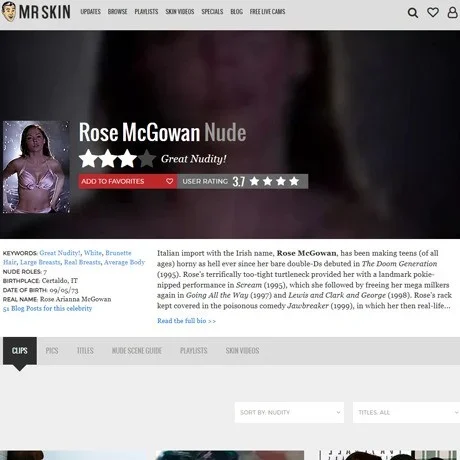This screenshot has width=460, height=460.
Task: Click the 3.7 user rating number
Action: (x=239, y=182)
